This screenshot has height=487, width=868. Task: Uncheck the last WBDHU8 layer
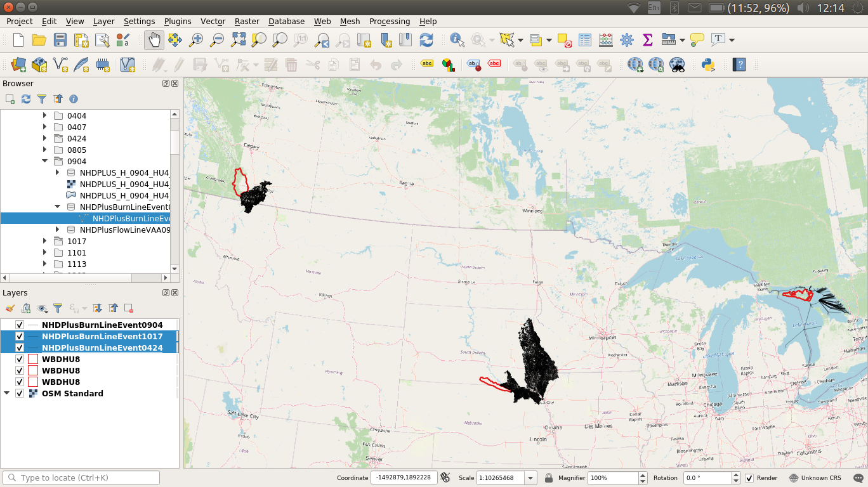click(20, 382)
